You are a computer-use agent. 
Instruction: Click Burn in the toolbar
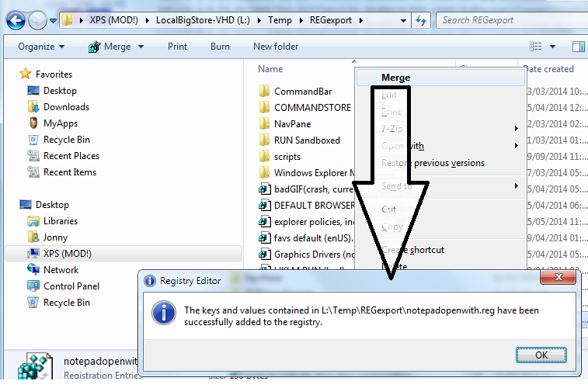click(x=220, y=47)
